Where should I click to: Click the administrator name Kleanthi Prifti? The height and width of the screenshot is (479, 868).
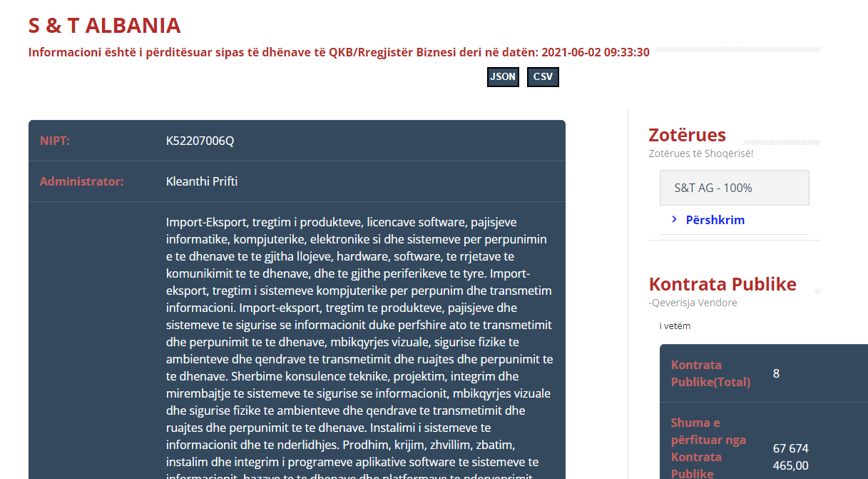(202, 181)
